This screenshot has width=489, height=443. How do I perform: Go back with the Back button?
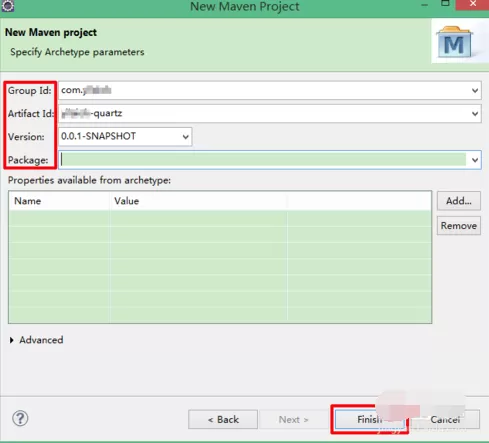click(x=223, y=419)
